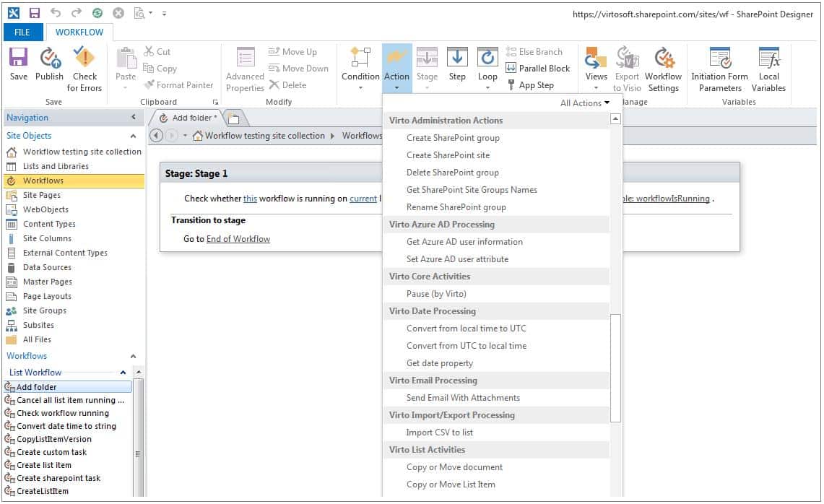
Task: Click the Redo arrow in quick access toolbar
Action: coord(77,12)
